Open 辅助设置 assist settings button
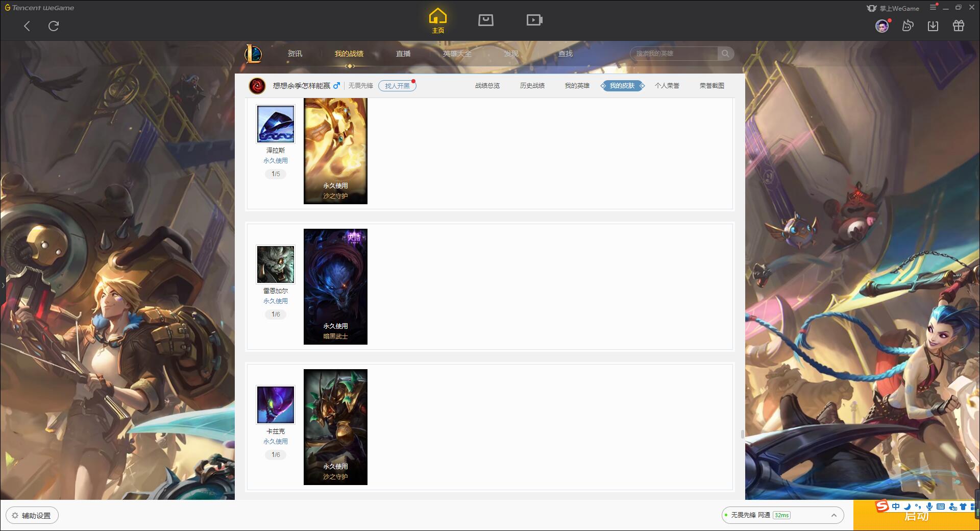Image resolution: width=980 pixels, height=531 pixels. [32, 516]
